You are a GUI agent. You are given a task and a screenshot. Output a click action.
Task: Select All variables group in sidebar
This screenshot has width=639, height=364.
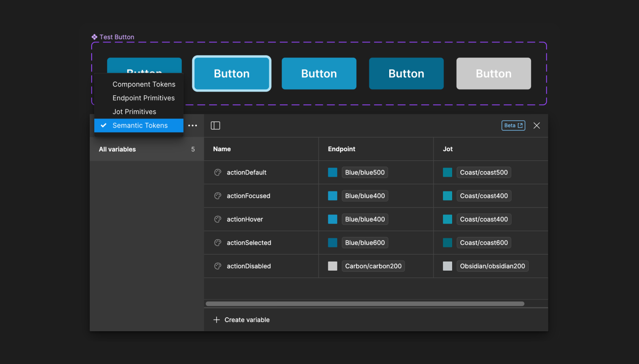pos(147,149)
